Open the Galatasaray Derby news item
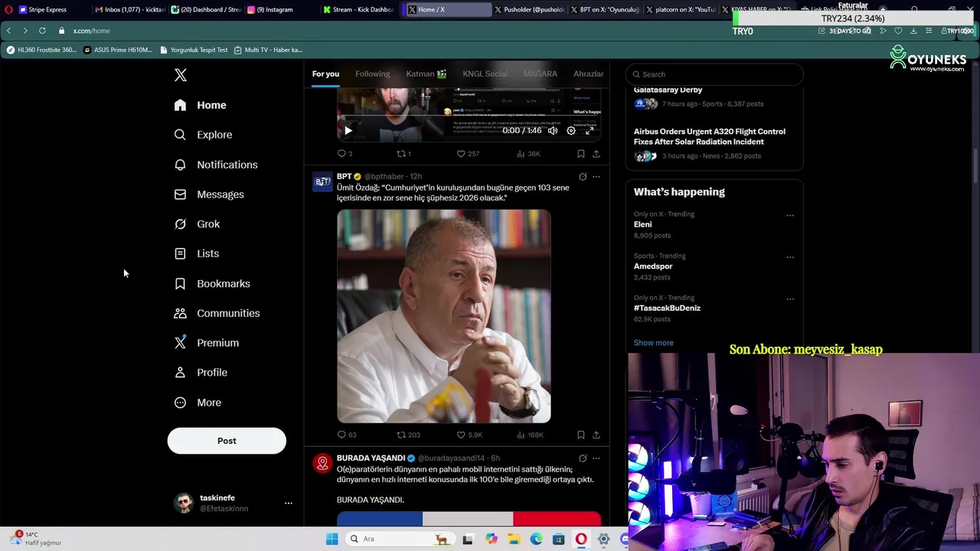This screenshot has height=551, width=980. 714,96
